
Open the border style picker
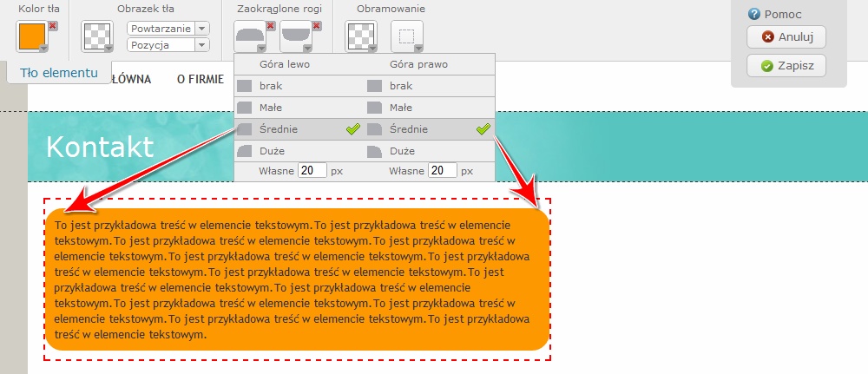pyautogui.click(x=407, y=36)
